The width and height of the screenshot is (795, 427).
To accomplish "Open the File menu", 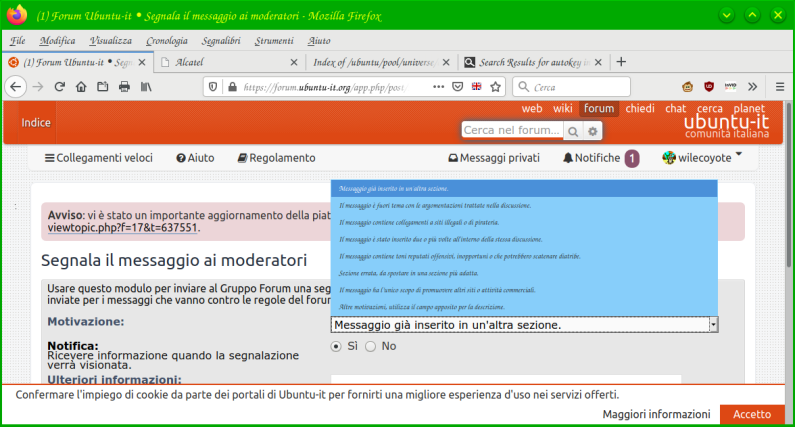I will click(x=18, y=41).
